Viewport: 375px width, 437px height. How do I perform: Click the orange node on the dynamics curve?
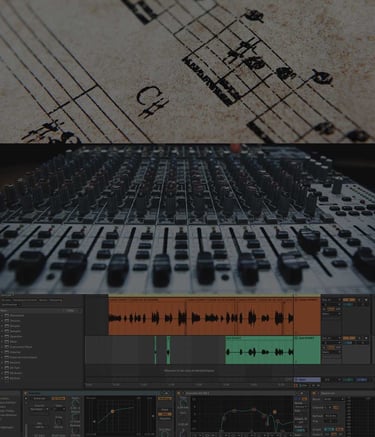click(x=113, y=411)
